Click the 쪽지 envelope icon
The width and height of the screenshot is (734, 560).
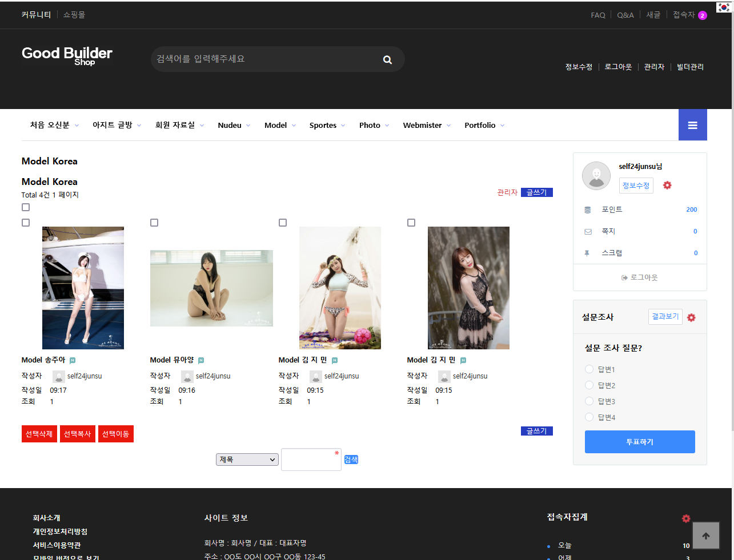(x=588, y=232)
